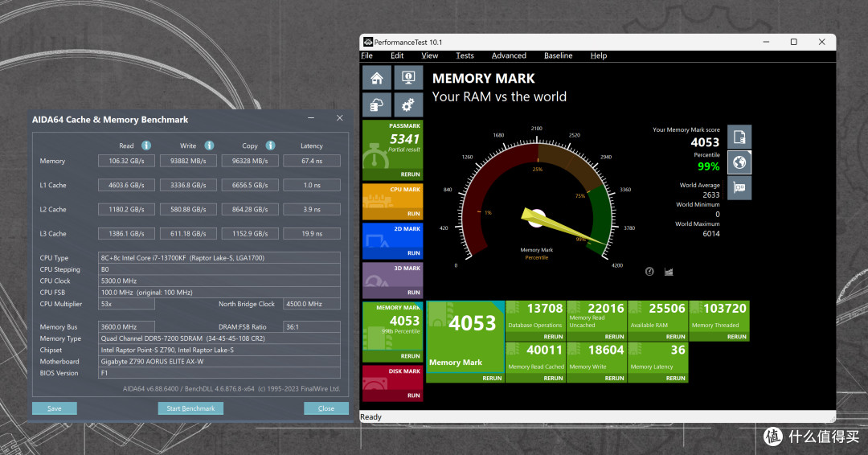Run the Disk Mark test
This screenshot has height=455, width=868.
point(414,396)
